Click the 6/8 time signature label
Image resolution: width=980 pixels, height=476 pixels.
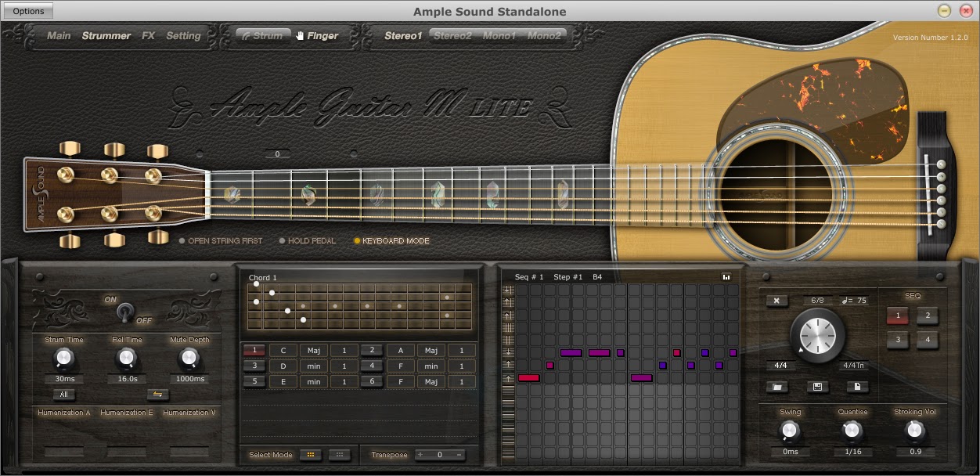(x=818, y=301)
